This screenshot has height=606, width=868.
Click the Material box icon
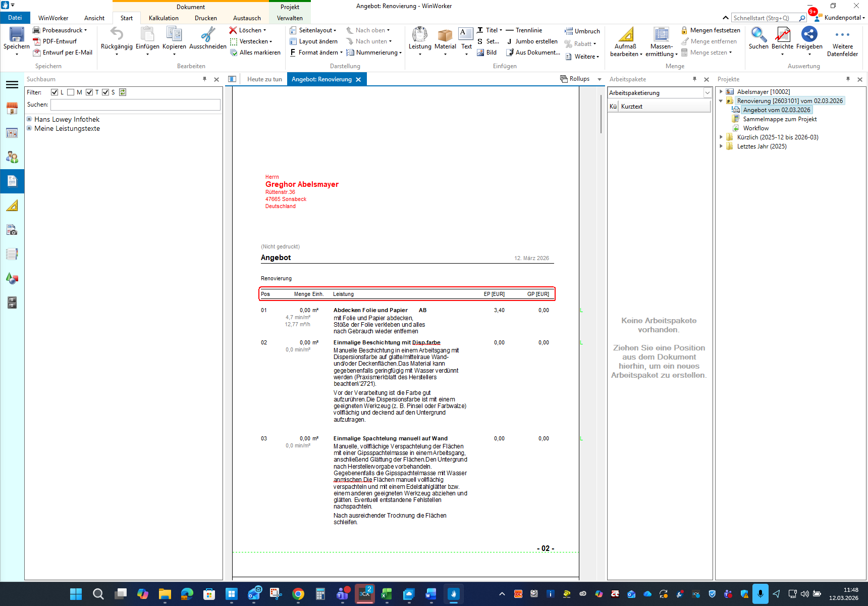coord(445,35)
